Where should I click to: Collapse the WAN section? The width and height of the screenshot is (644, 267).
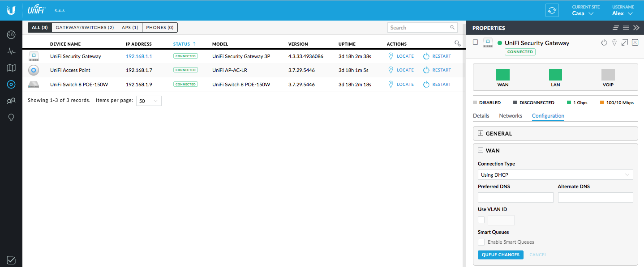[x=481, y=151]
